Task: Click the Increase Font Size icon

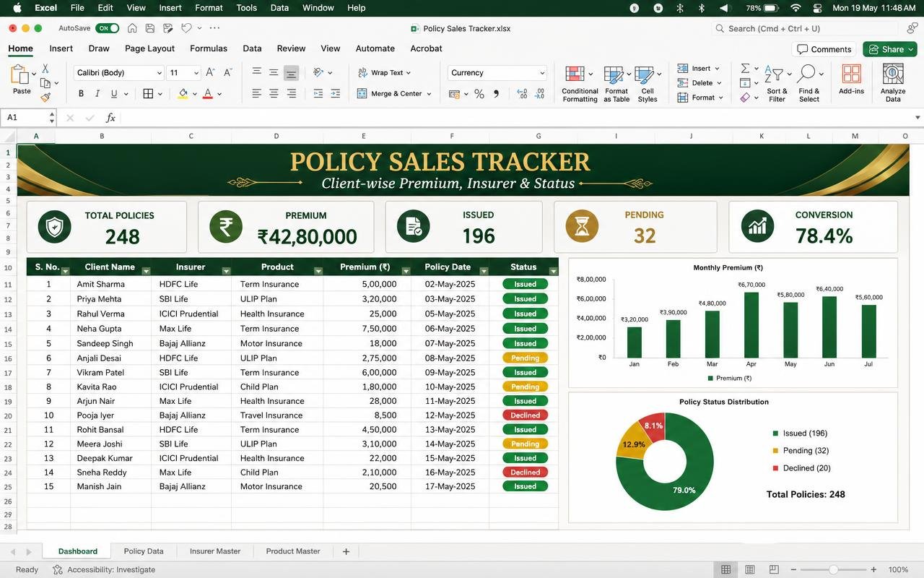Action: click(x=210, y=72)
